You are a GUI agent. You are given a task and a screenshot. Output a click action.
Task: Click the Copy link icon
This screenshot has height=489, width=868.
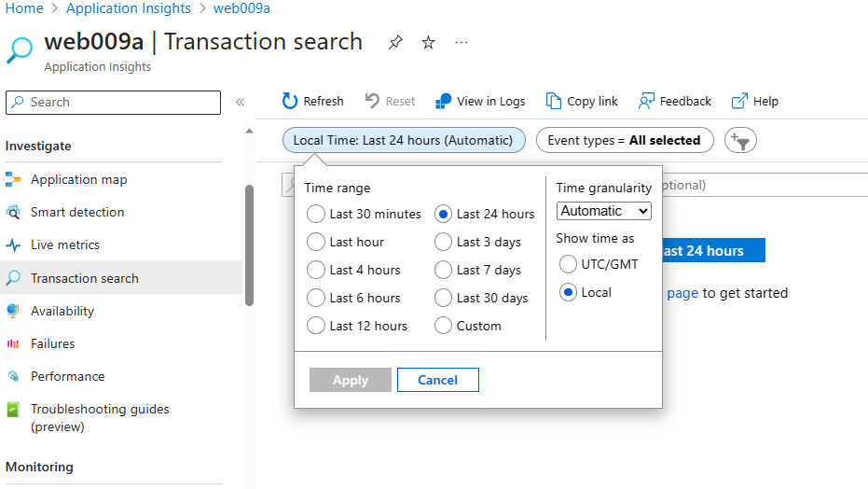[x=553, y=101]
